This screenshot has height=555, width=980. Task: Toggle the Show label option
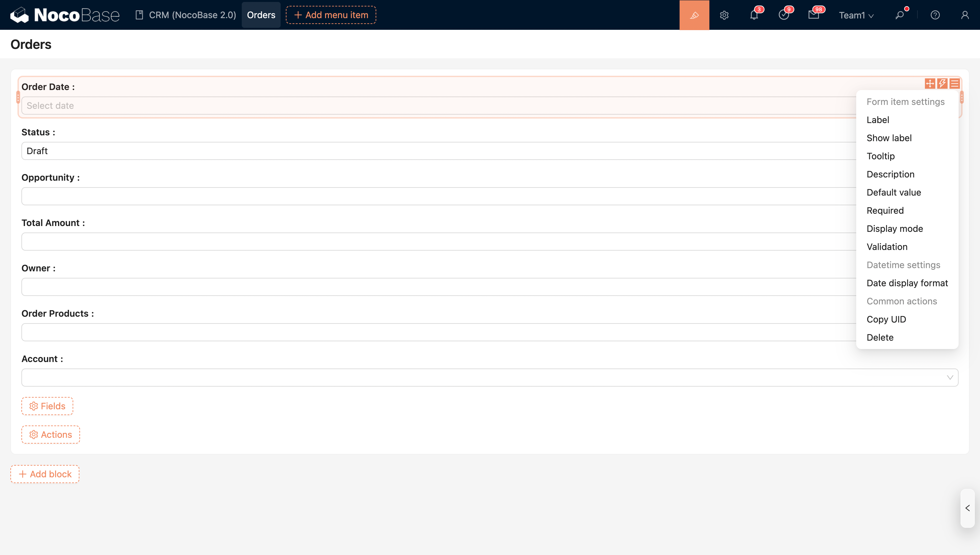(889, 138)
